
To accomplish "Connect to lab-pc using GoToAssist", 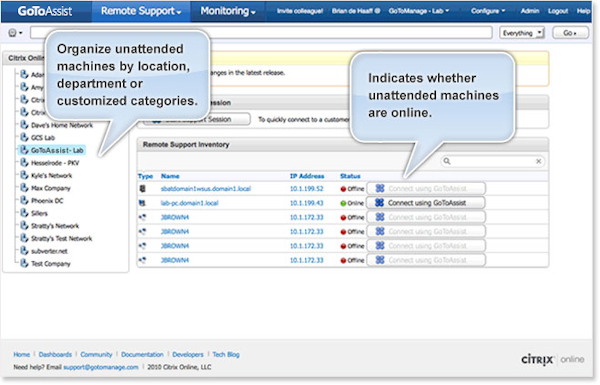I will [426, 203].
